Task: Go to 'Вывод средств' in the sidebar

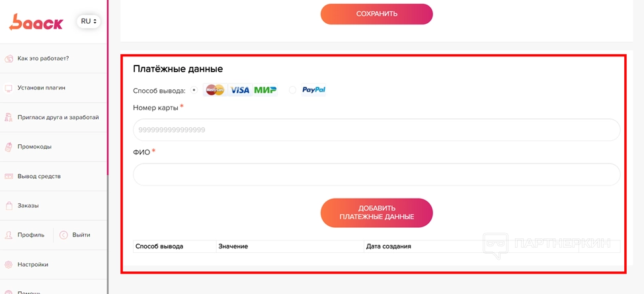Action: click(39, 176)
